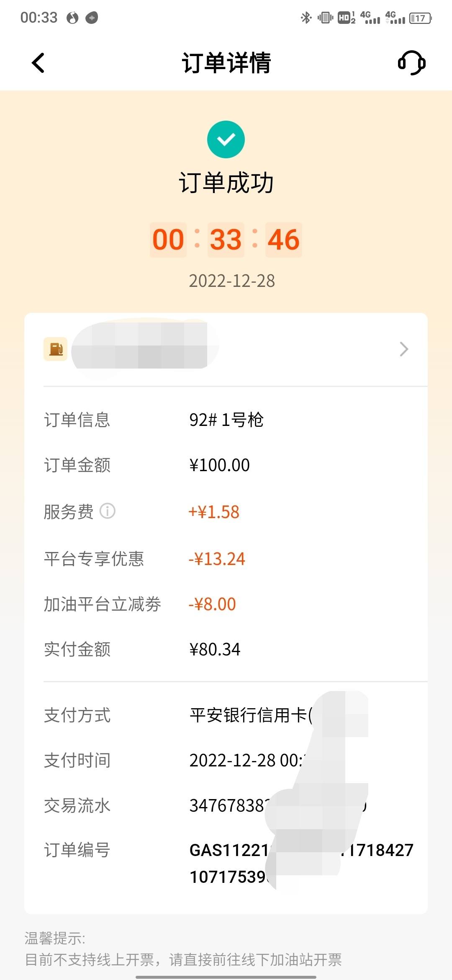
Task: Tap the 实付金额 ¥80.34 amount
Action: 215,650
